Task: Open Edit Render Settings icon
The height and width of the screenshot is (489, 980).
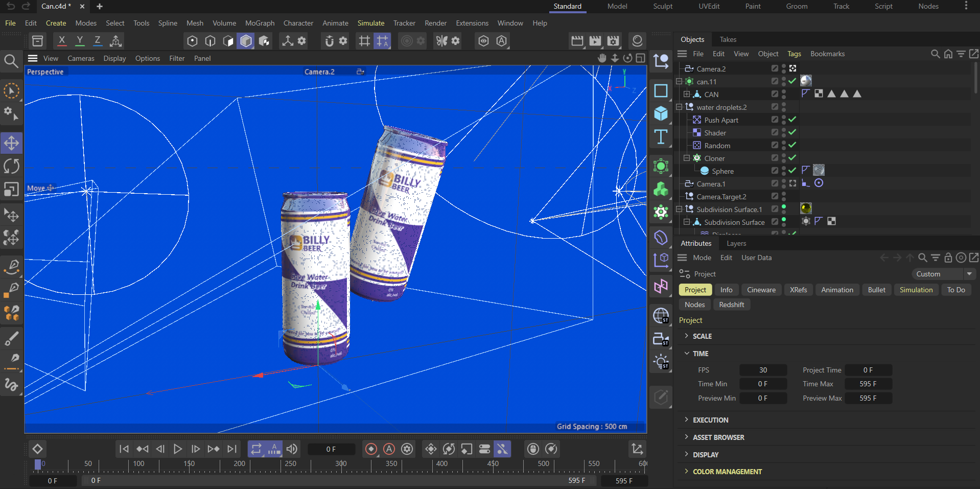Action: coord(613,41)
